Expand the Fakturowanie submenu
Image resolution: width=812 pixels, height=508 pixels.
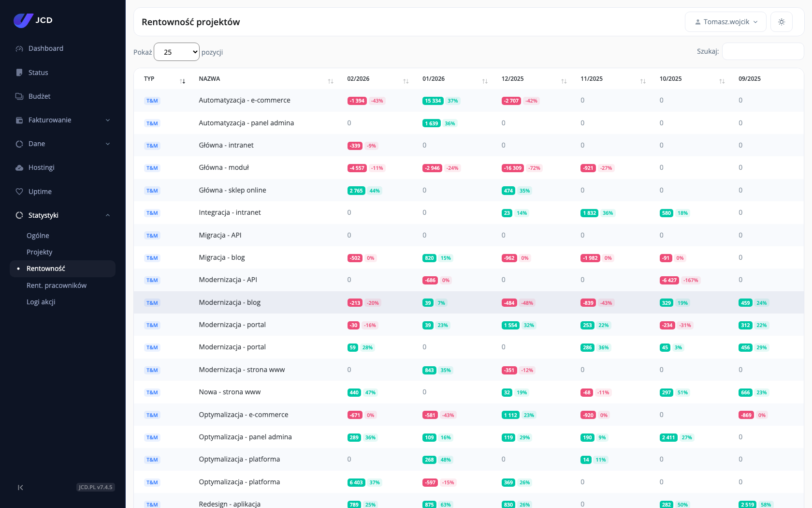click(108, 120)
